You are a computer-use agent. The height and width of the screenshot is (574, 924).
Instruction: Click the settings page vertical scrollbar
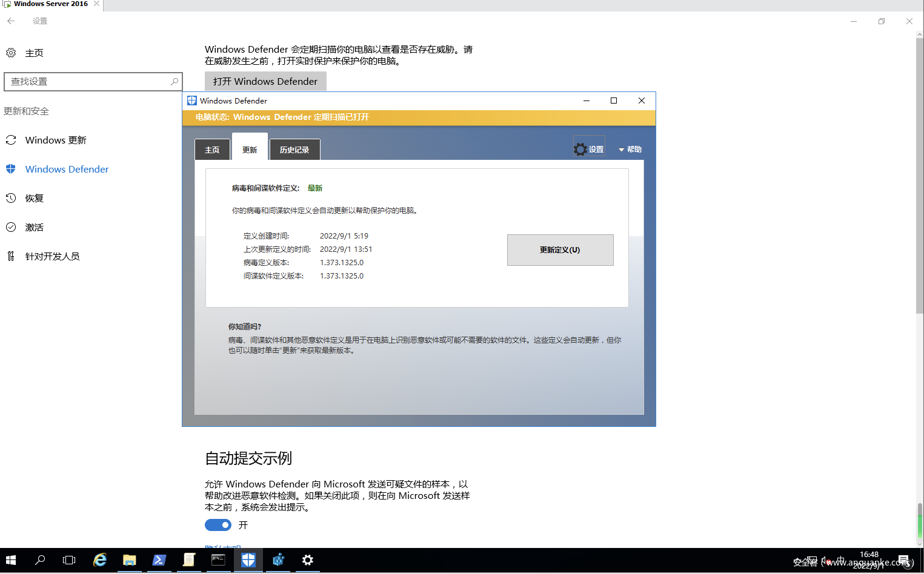[x=920, y=176]
